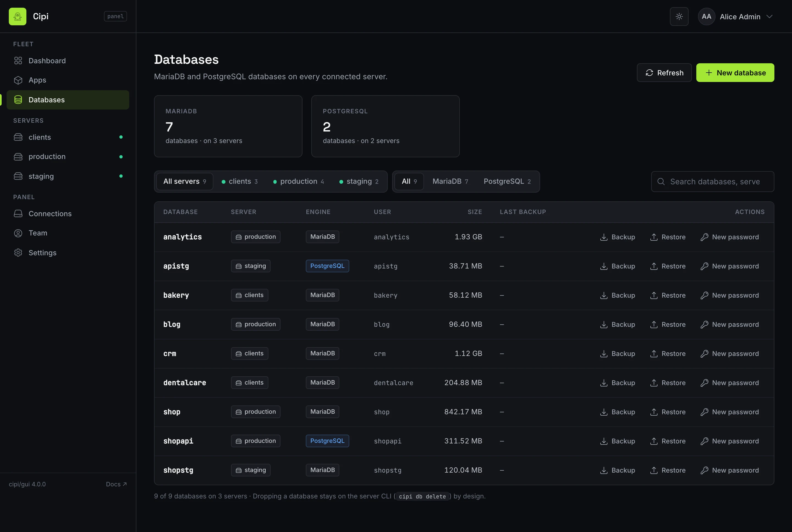This screenshot has height=532, width=792.
Task: Expand the Alice Admin user menu
Action: (735, 16)
